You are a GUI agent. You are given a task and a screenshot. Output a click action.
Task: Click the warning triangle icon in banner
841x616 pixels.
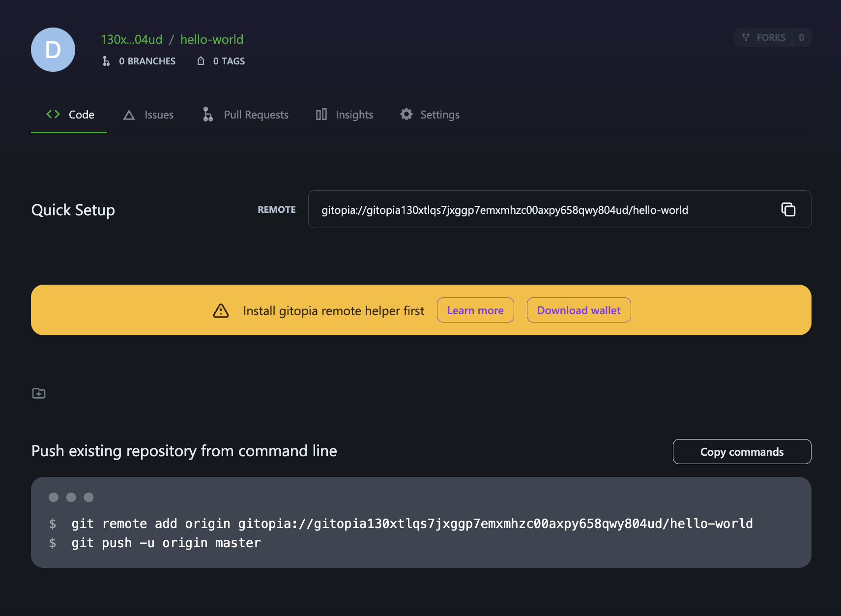(221, 310)
